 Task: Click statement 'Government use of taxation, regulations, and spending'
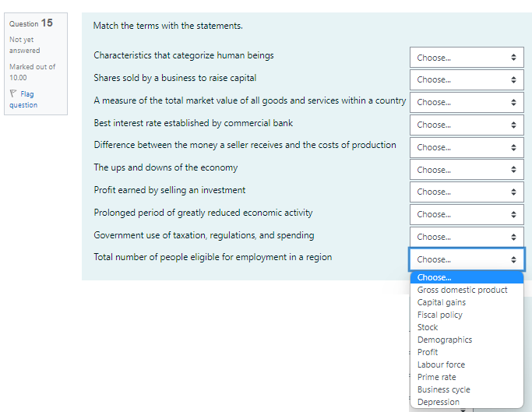click(x=204, y=235)
